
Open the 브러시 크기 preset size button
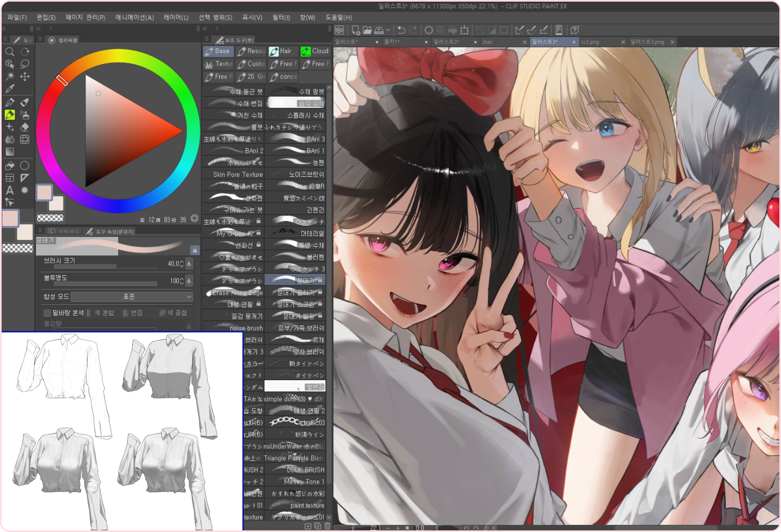189,264
